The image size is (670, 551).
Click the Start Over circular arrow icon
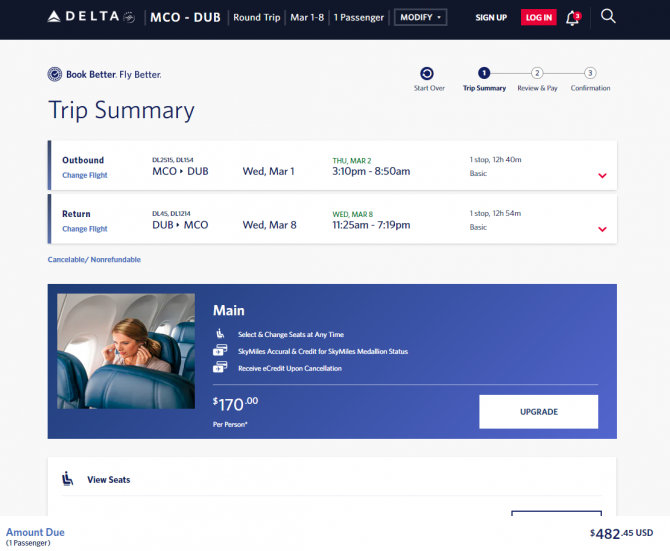[x=426, y=73]
